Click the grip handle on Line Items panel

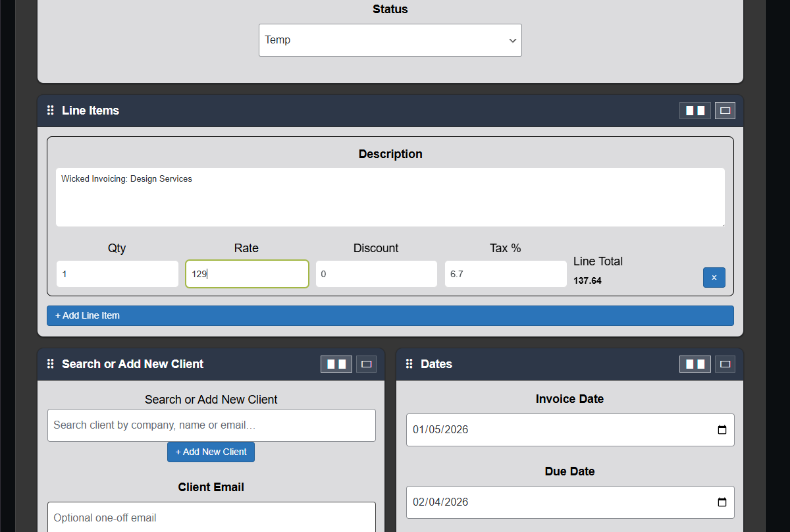pyautogui.click(x=50, y=110)
